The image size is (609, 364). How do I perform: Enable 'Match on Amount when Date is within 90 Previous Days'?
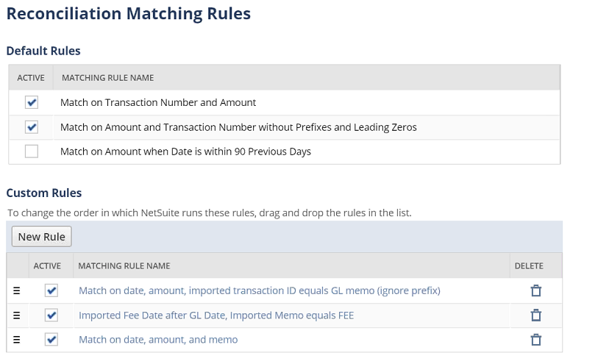point(31,151)
